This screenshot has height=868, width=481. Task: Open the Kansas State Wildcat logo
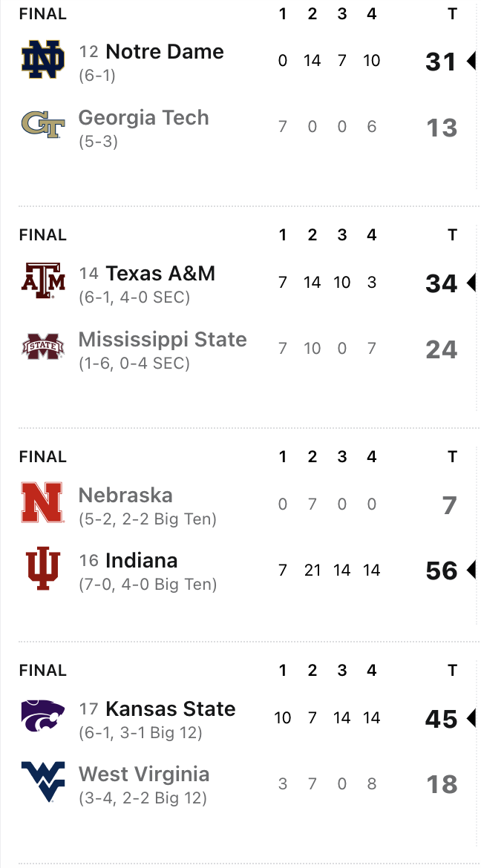[42, 716]
